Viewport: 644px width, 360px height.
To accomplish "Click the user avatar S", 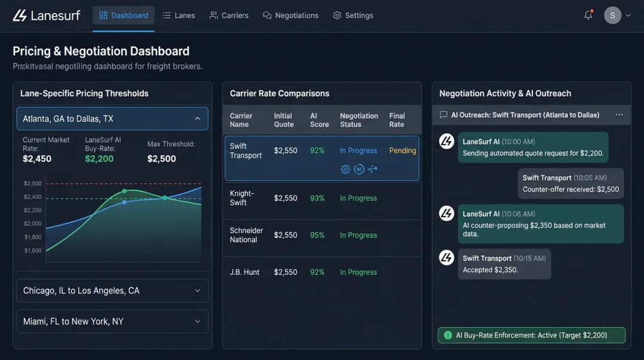I will point(612,15).
